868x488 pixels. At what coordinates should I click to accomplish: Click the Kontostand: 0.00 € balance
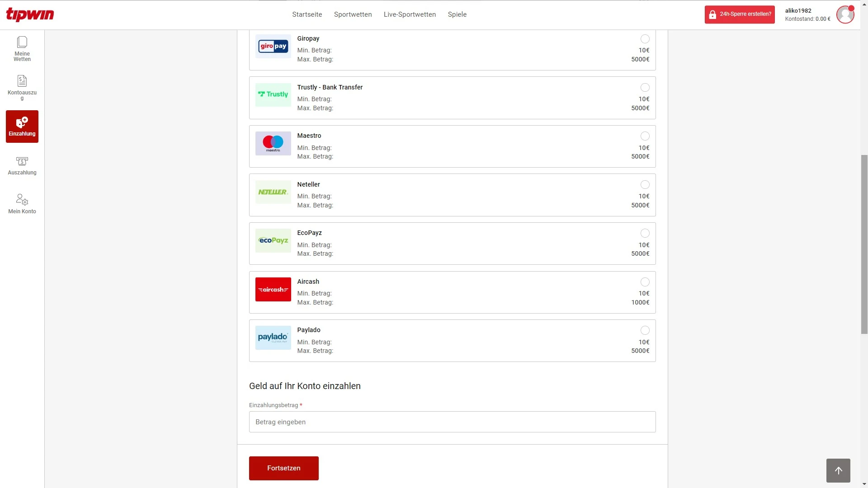tap(807, 19)
